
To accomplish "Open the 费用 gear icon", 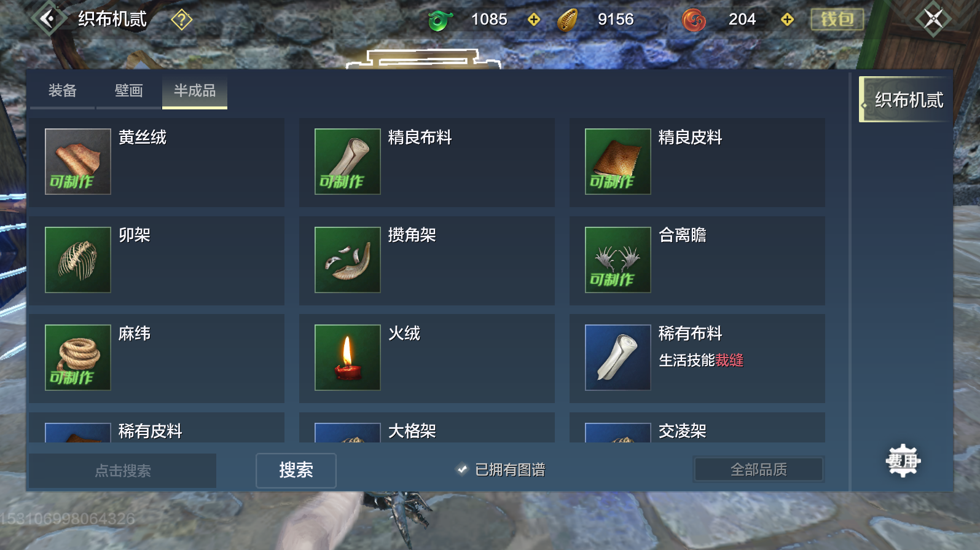I will pos(903,461).
